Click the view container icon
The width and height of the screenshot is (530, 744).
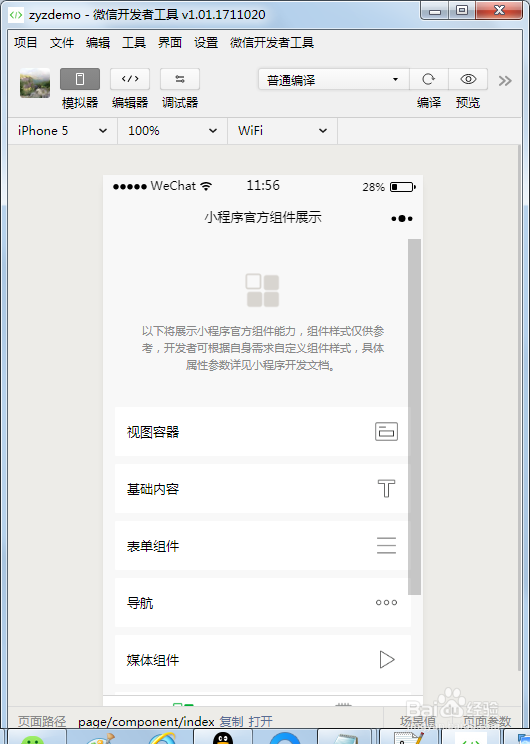pos(386,432)
